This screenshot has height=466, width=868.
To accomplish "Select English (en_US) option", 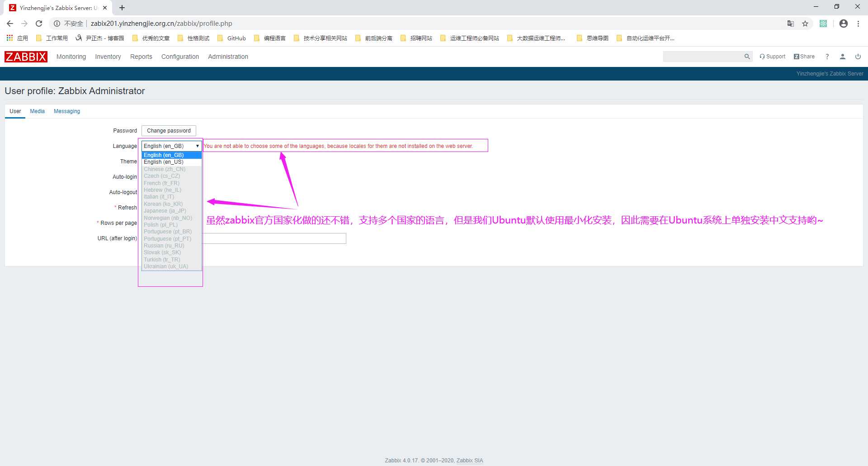I will [171, 162].
